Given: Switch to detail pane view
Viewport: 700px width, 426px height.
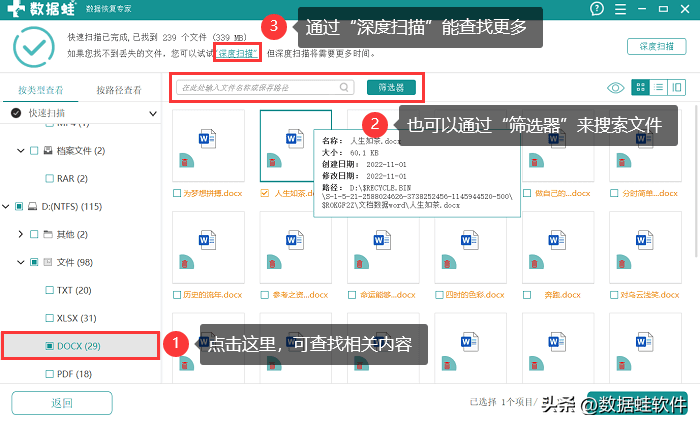Looking at the screenshot, I should tap(677, 87).
